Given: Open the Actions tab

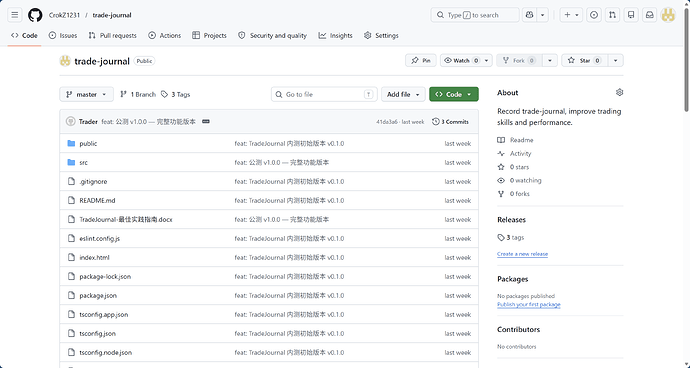Looking at the screenshot, I should click(165, 36).
